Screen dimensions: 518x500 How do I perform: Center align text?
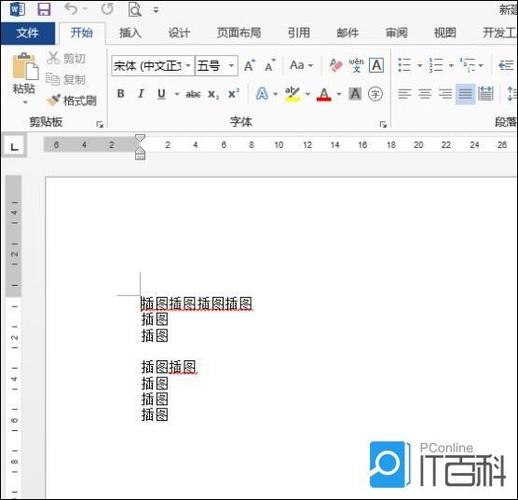pyautogui.click(x=425, y=94)
